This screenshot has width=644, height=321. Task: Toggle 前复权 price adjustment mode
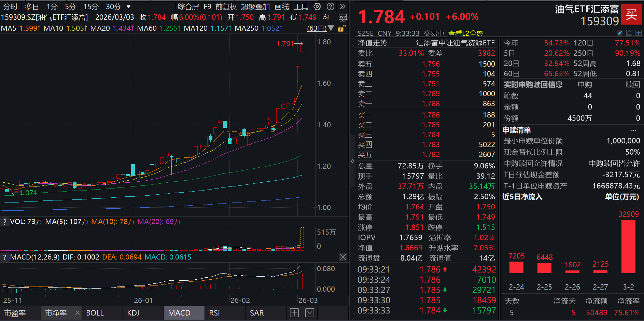click(226, 6)
